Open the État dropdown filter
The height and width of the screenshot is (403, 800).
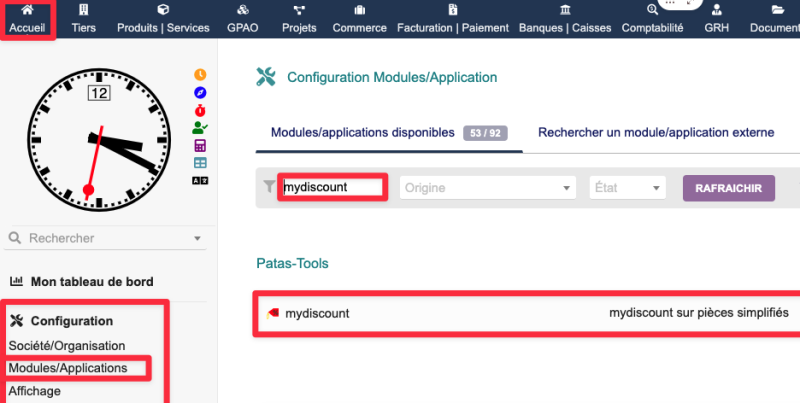coord(627,187)
